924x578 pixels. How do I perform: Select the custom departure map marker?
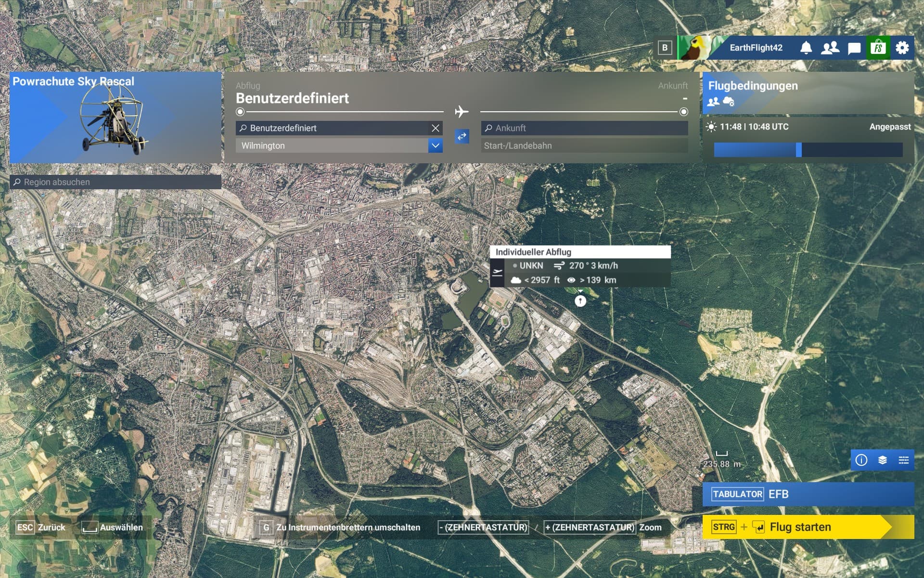580,301
